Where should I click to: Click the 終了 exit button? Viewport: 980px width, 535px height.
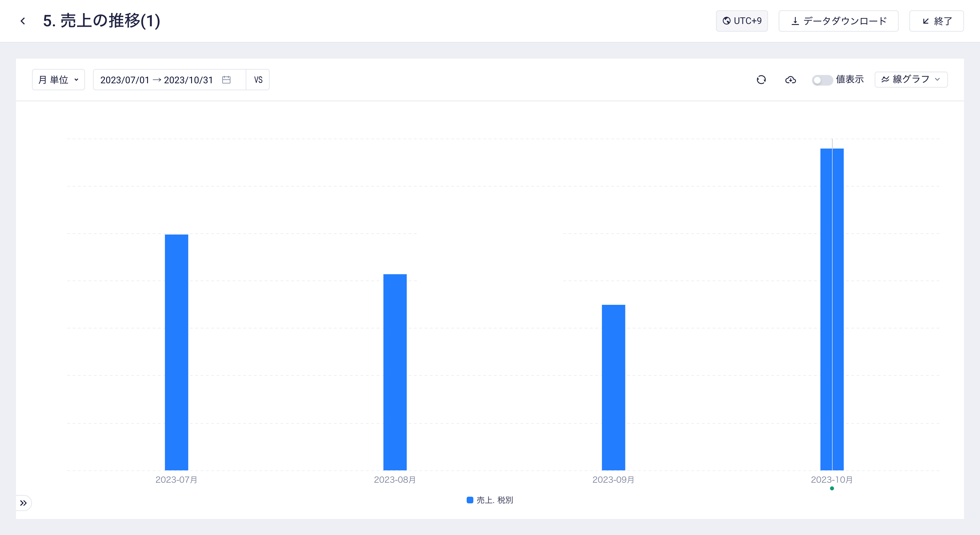936,21
